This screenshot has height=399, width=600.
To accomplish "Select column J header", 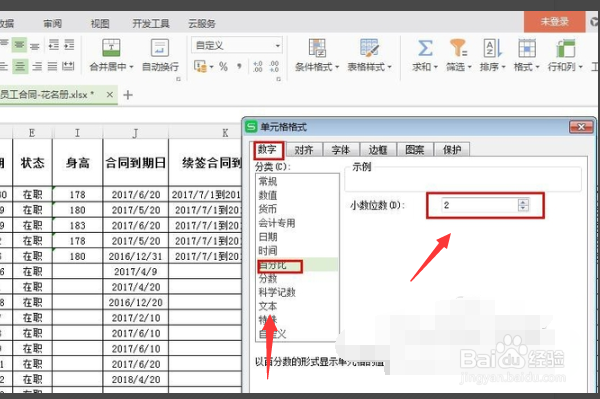I will 135,132.
